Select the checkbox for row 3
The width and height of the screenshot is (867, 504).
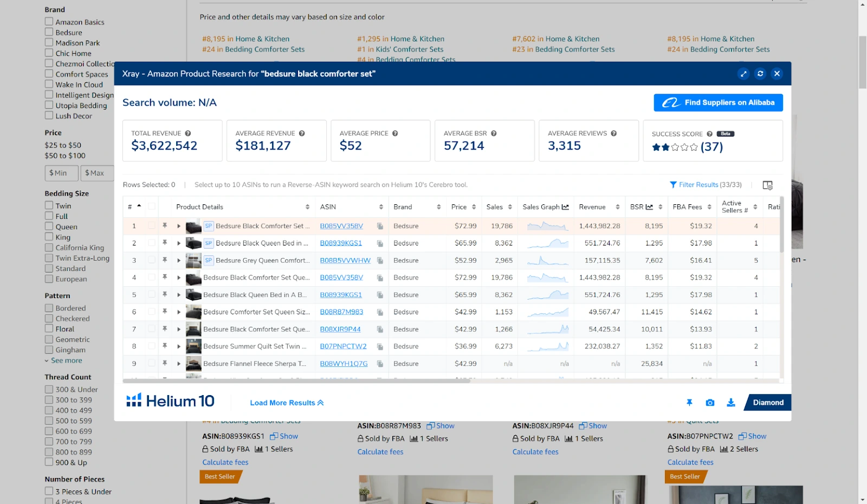pos(152,260)
